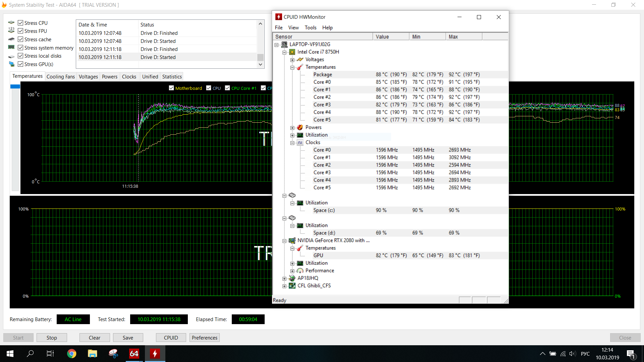Image resolution: width=644 pixels, height=362 pixels.
Task: Open AIDA64 from the taskbar
Action: click(134, 354)
